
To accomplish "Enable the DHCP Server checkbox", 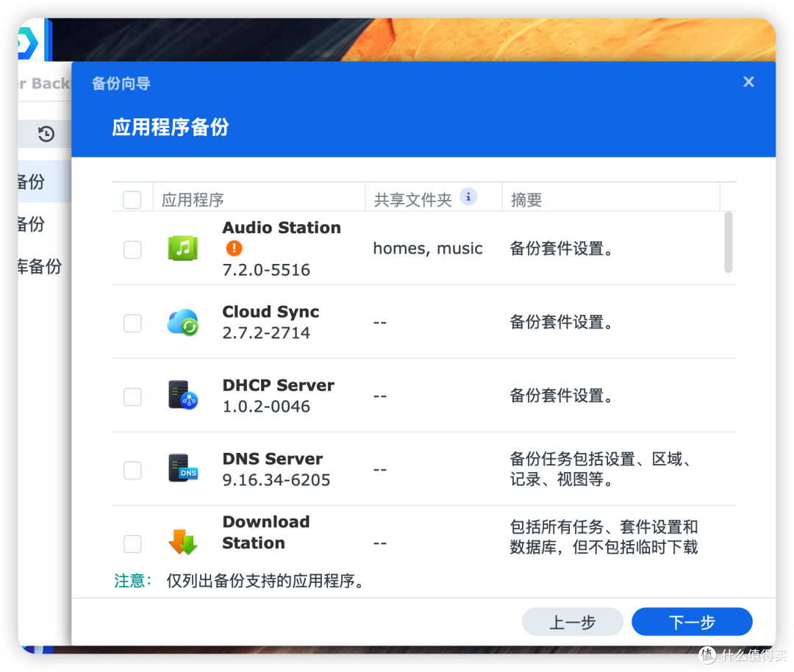I will pos(132,396).
